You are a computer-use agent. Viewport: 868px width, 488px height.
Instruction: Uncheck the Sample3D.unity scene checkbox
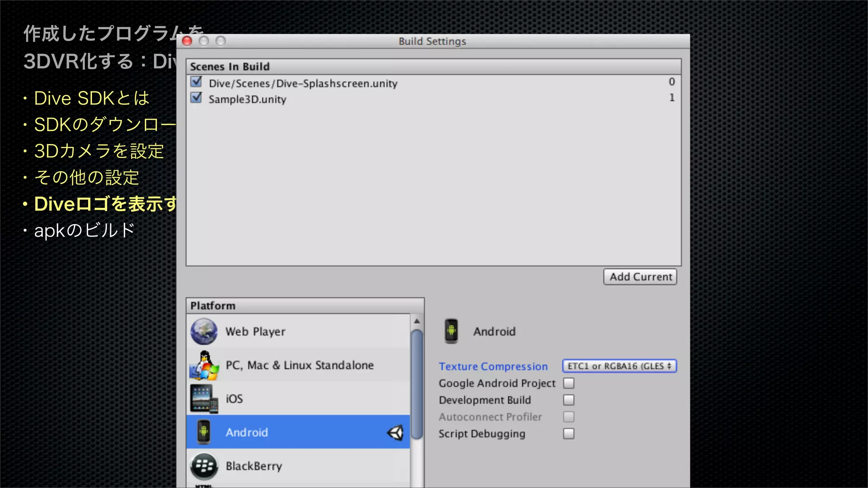(196, 98)
